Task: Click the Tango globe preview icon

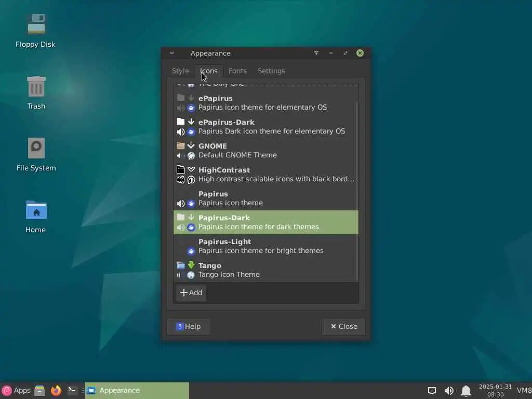Action: [x=191, y=275]
